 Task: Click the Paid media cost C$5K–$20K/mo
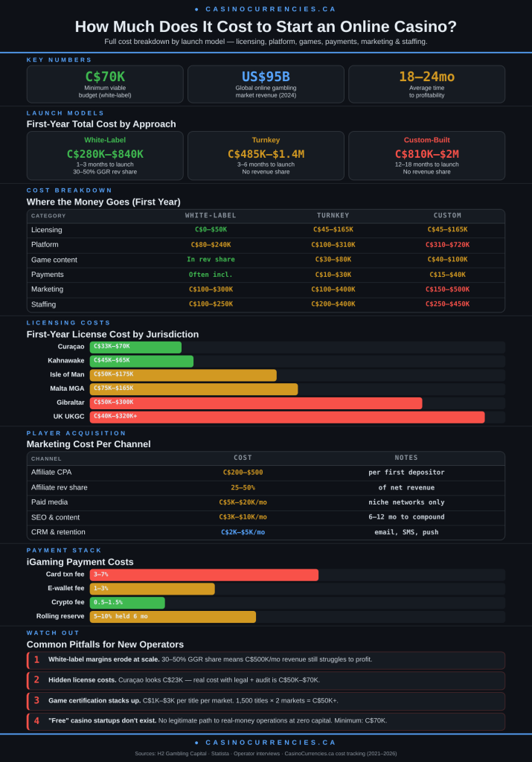click(243, 502)
